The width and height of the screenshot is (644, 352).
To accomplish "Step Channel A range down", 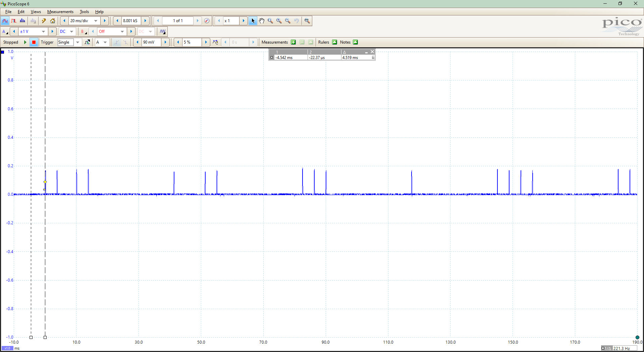I will (14, 32).
